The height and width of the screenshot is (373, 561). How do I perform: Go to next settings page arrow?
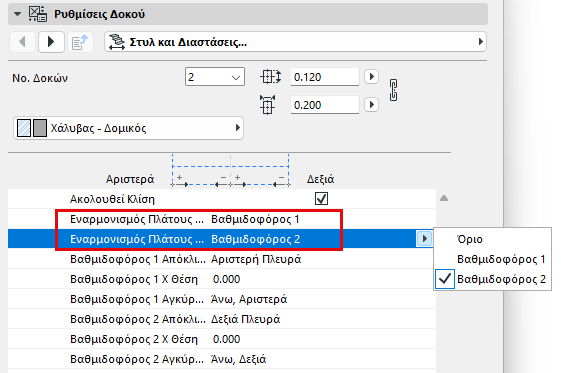[51, 42]
